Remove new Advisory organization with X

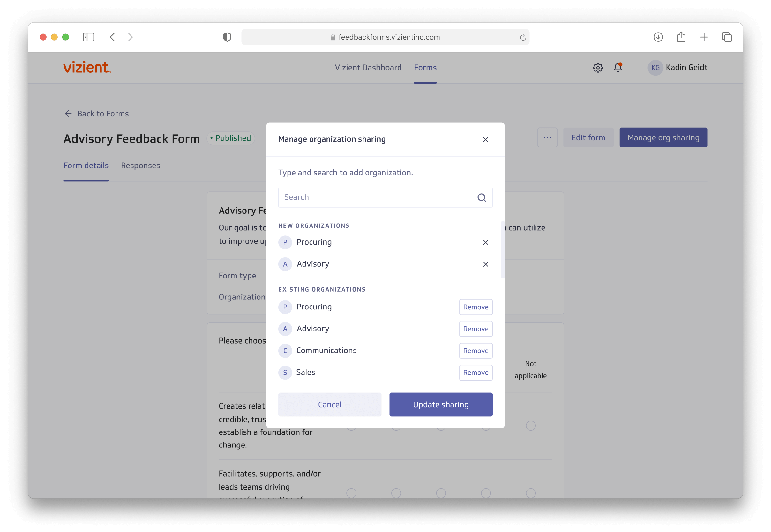(x=485, y=264)
